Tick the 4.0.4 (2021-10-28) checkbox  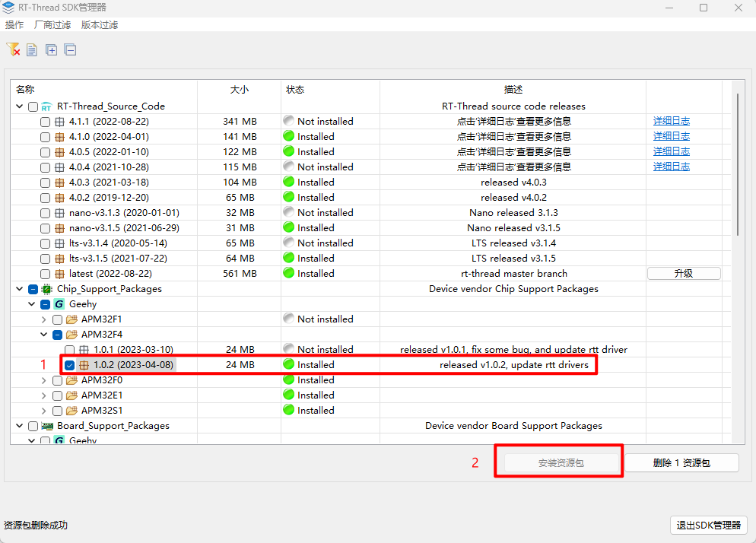point(46,167)
